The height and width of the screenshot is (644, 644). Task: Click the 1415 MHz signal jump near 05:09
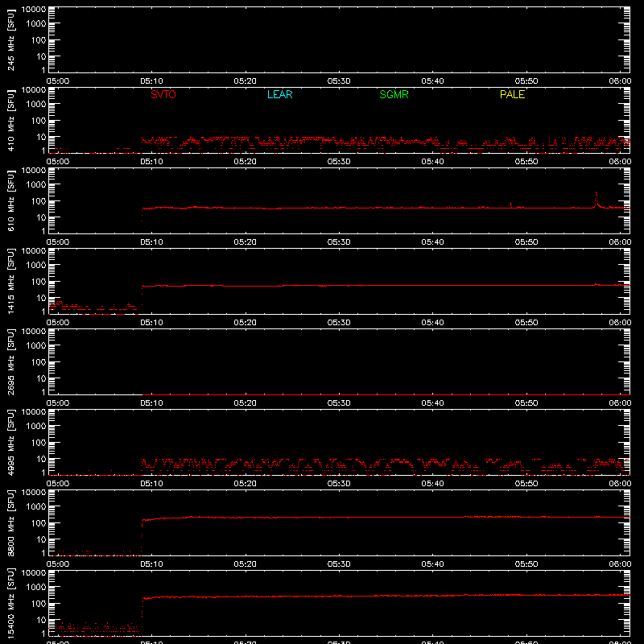coord(142,295)
